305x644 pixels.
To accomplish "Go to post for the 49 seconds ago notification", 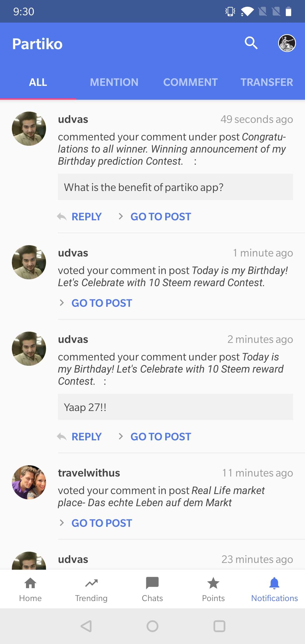I will pos(160,217).
